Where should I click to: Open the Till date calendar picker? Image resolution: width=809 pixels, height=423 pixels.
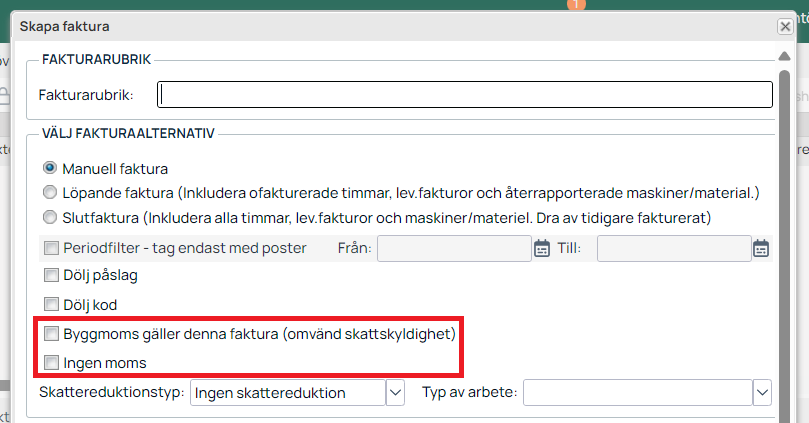tap(761, 248)
